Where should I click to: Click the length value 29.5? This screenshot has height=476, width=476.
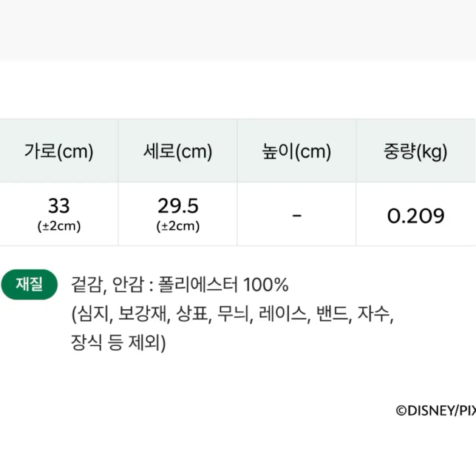pyautogui.click(x=178, y=206)
